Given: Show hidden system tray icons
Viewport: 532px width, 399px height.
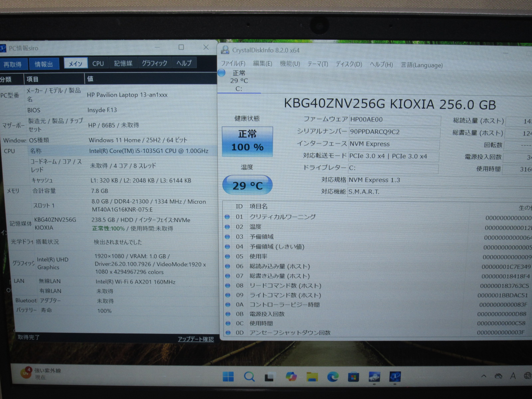Looking at the screenshot, I should pos(483,376).
